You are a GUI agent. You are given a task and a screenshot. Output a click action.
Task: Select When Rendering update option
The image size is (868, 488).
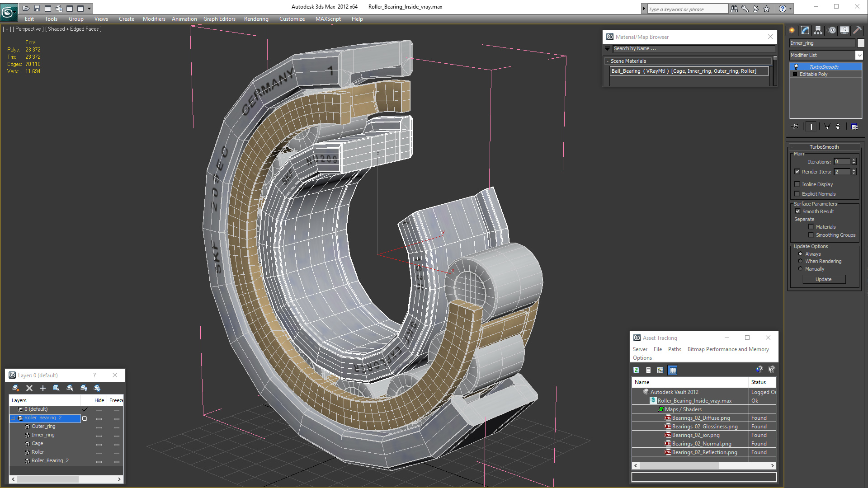pos(801,261)
